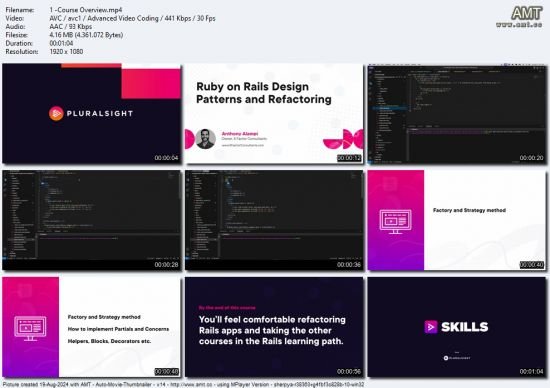
Task: Open the thumbnail timestamped 00:00:20
Action: tap(457, 114)
